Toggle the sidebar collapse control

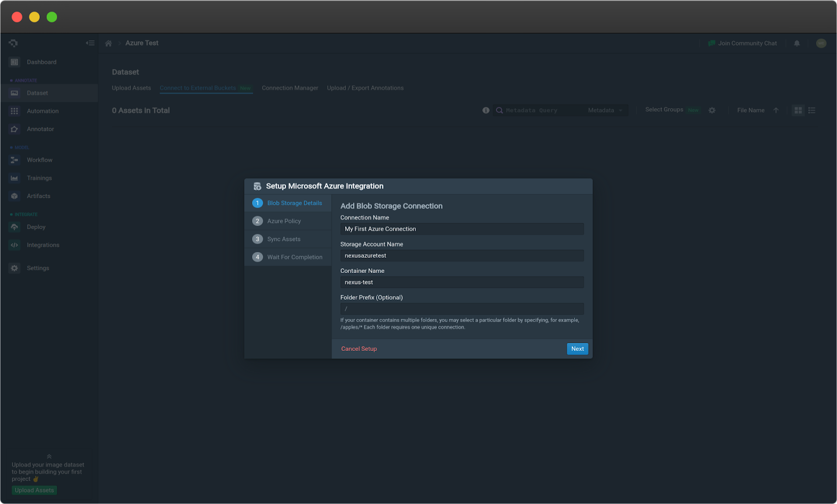[x=90, y=43]
